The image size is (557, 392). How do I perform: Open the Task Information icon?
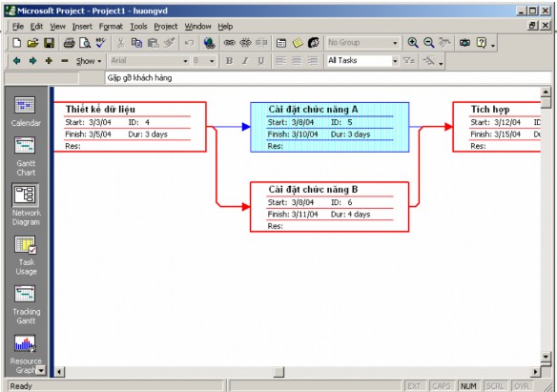(281, 43)
